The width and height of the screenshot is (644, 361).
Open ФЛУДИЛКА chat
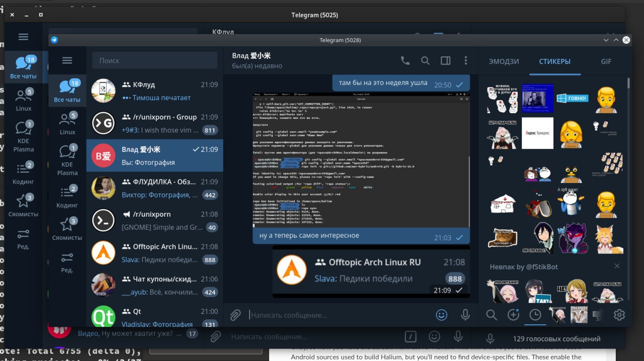(x=155, y=188)
